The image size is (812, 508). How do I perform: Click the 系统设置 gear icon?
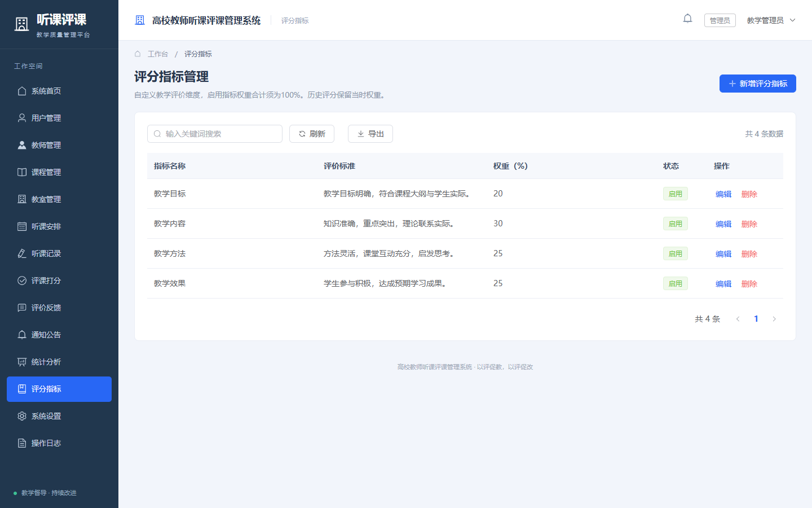[x=22, y=416]
